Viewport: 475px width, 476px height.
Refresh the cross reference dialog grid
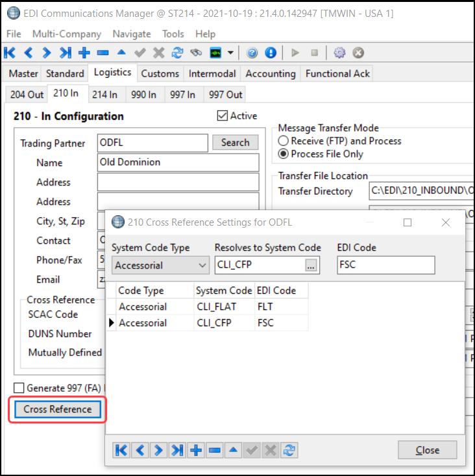(x=290, y=450)
